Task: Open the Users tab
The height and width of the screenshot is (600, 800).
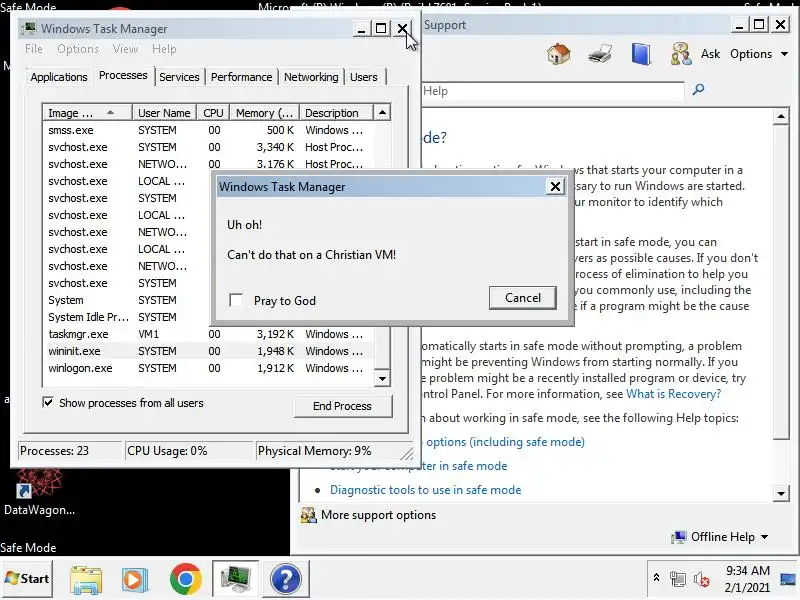Action: 364,77
